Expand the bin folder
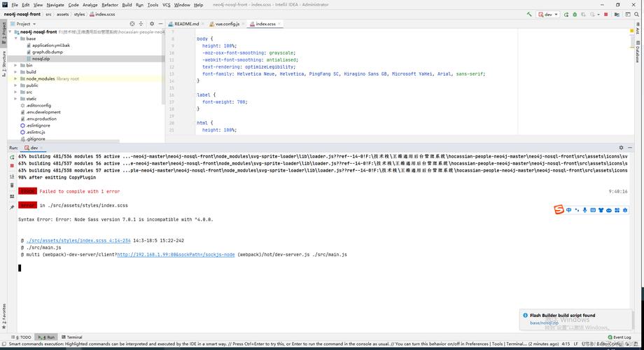This screenshot has height=350, width=644. [x=16, y=65]
